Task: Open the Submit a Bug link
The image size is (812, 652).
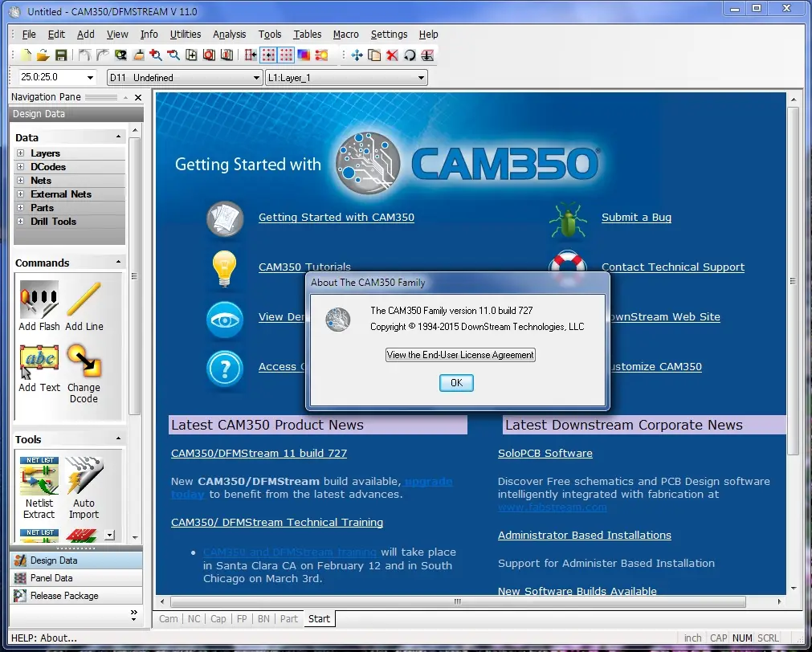Action: 636,218
